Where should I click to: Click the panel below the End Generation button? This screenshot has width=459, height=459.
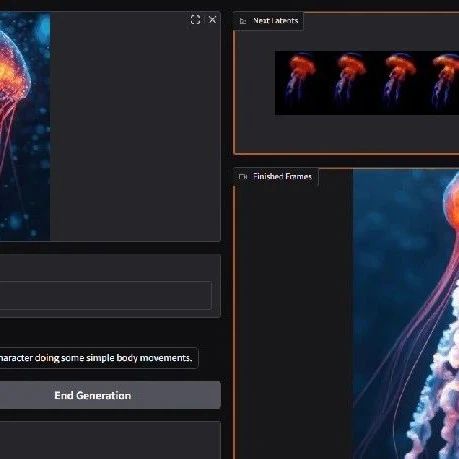(110, 440)
